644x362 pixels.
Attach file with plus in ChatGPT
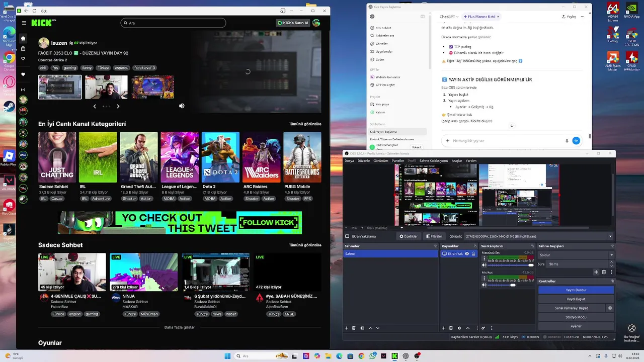448,141
